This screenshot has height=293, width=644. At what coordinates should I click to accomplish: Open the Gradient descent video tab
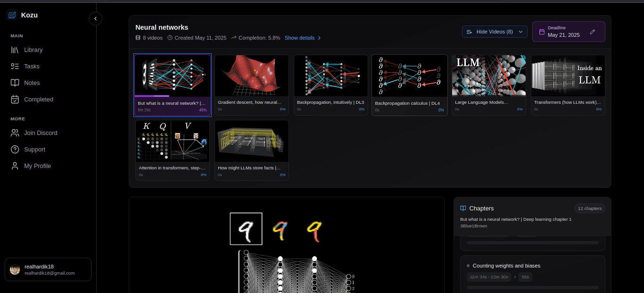coord(251,85)
